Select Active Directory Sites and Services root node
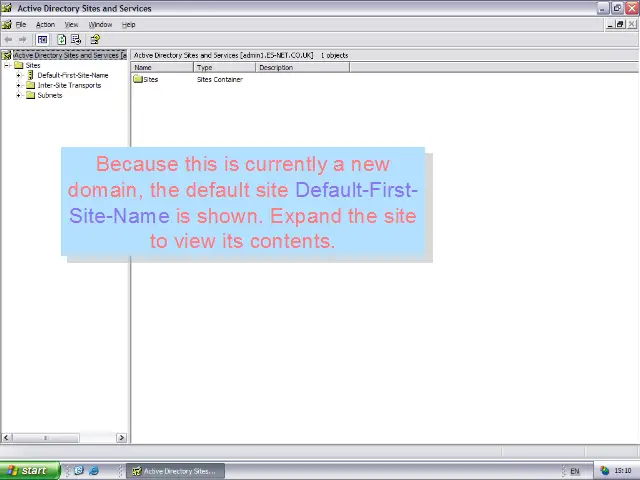640x480 pixels. pos(70,55)
